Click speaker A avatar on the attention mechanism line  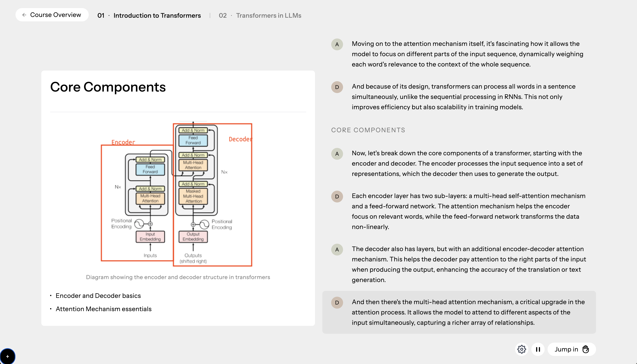tap(337, 45)
